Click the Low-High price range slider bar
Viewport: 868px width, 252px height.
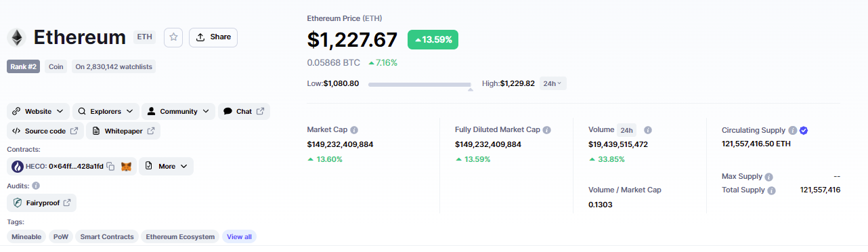(x=420, y=85)
